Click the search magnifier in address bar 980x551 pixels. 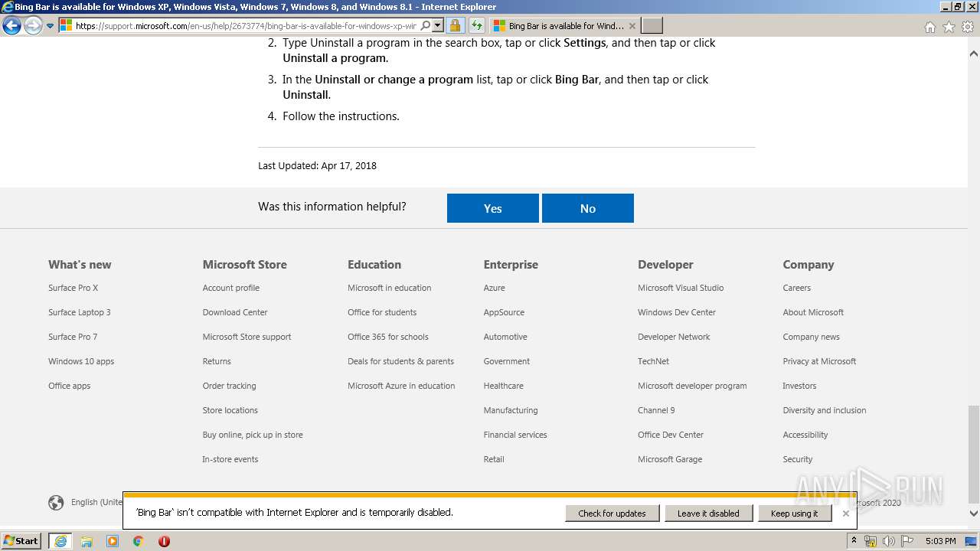[426, 26]
